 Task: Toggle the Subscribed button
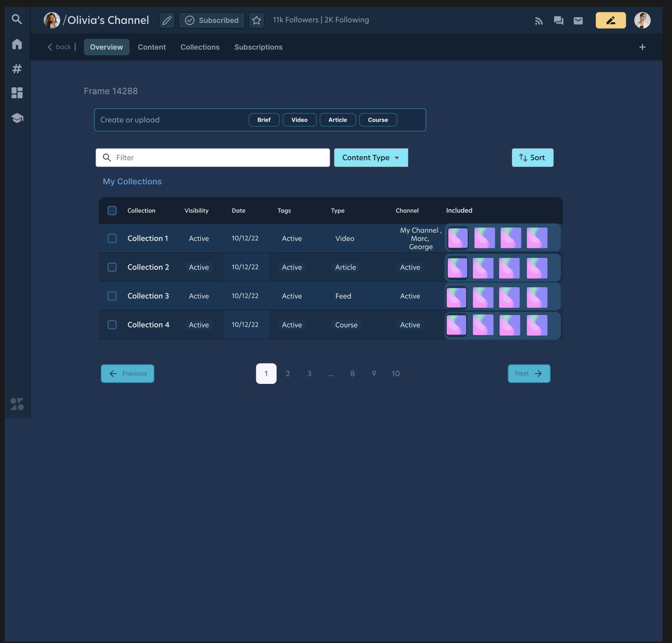[x=212, y=20]
